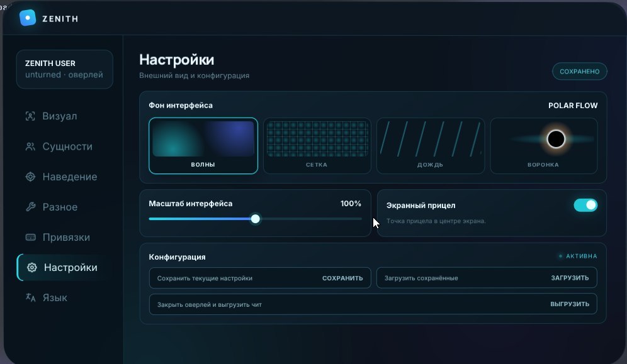Image resolution: width=627 pixels, height=364 pixels.
Task: Toggle the Экранный прицел switch
Action: click(585, 205)
